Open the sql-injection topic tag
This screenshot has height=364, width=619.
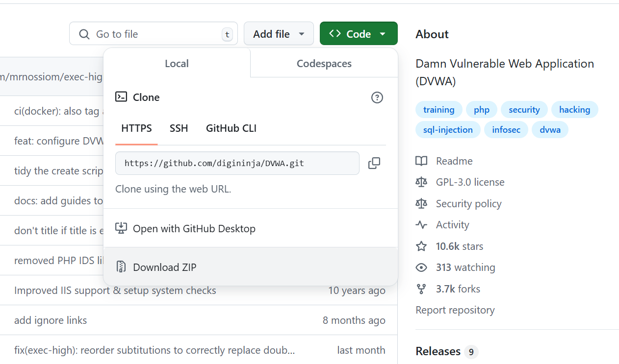[448, 130]
